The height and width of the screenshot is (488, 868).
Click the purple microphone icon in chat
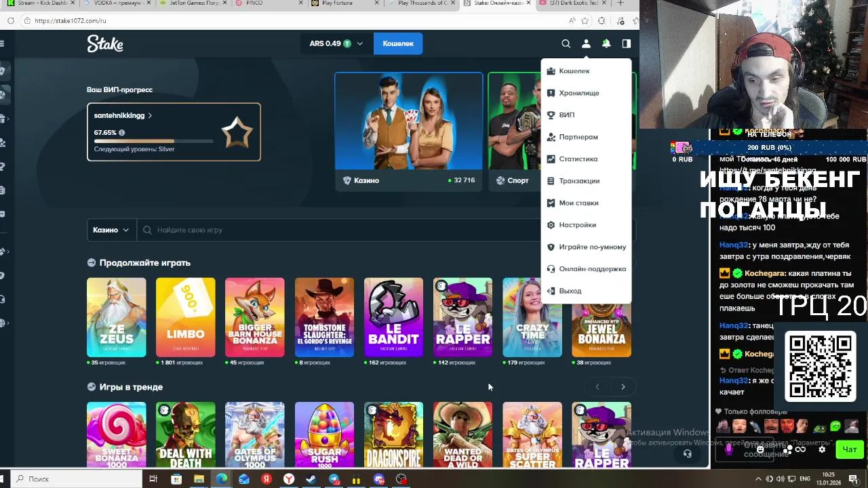[x=730, y=449]
